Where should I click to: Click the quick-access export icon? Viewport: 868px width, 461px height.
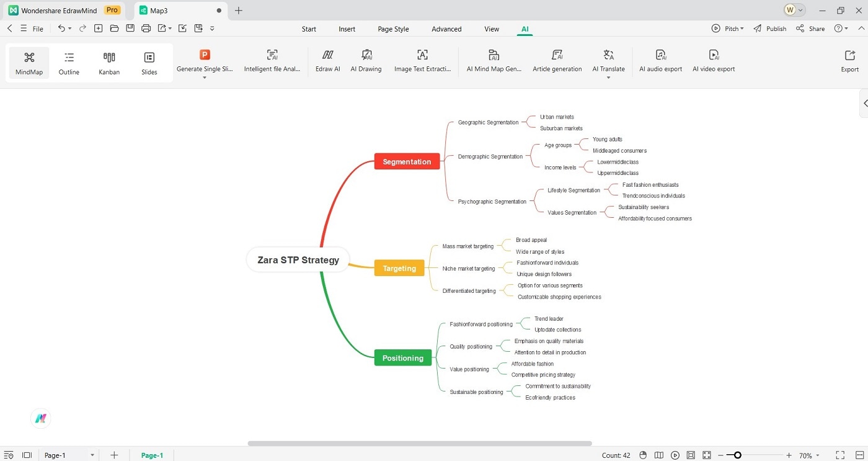coord(162,29)
